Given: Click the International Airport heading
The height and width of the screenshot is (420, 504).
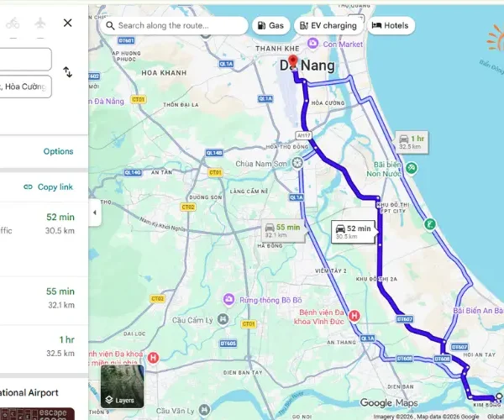Looking at the screenshot, I should point(29,392).
